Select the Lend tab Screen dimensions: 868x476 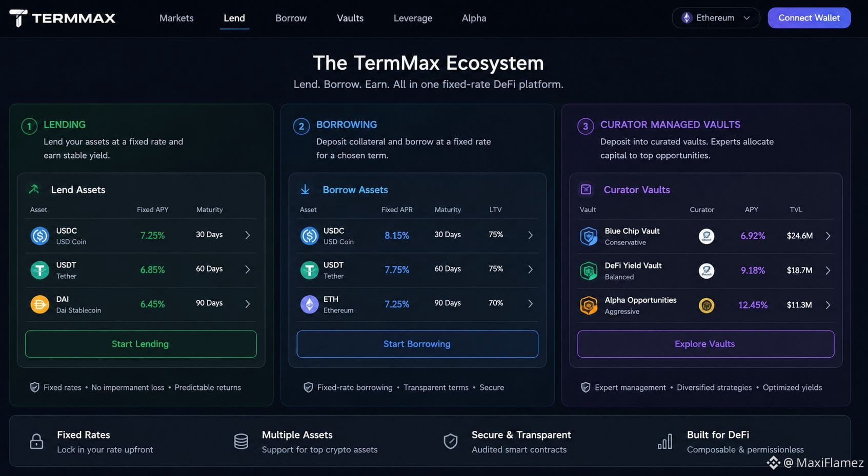234,18
